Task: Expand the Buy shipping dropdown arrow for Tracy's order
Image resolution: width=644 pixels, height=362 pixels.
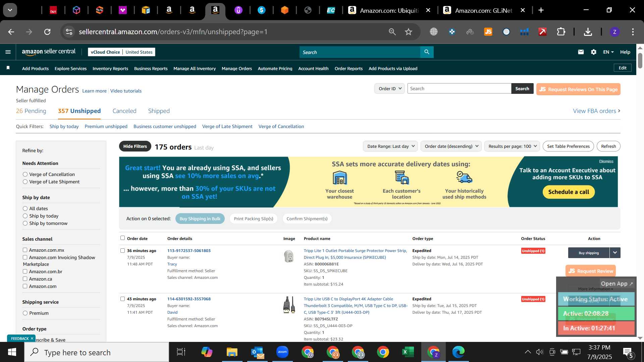Action: [x=615, y=253]
